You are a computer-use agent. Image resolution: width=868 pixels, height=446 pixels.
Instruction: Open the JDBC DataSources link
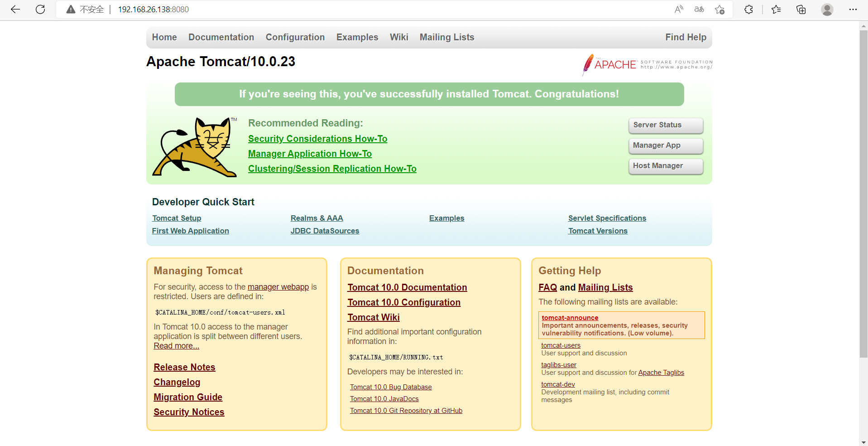(325, 231)
